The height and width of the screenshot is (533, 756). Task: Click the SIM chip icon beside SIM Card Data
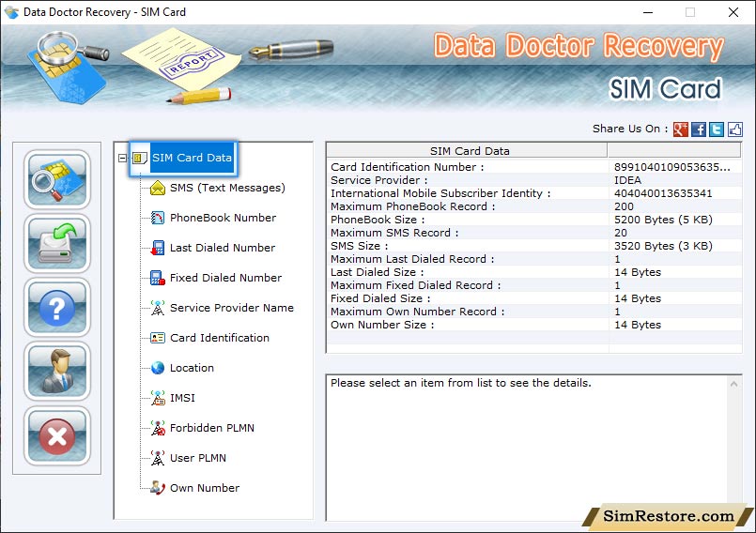(x=139, y=158)
